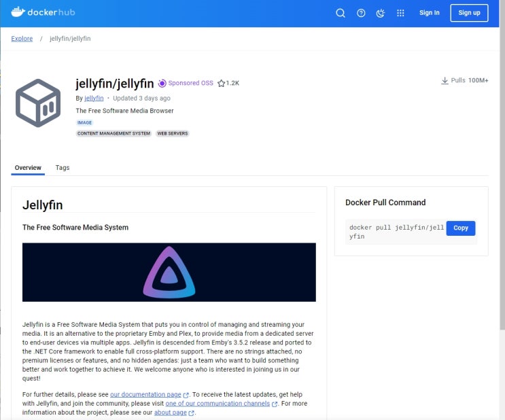This screenshot has height=420, width=505.
Task: Click external link icon after communication channels
Action: point(275,404)
